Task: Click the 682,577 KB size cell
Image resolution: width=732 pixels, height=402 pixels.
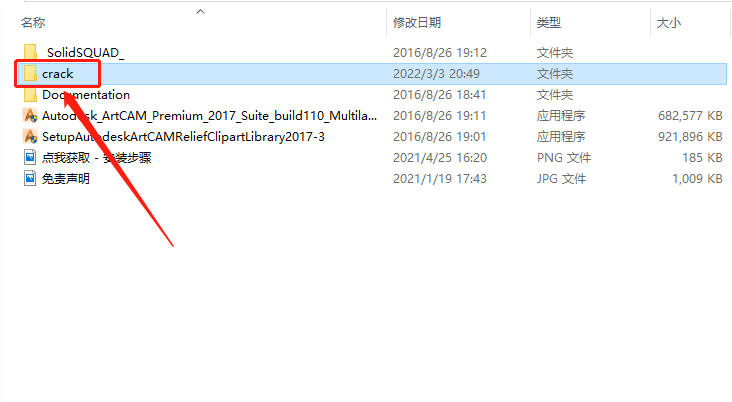Action: tap(690, 115)
